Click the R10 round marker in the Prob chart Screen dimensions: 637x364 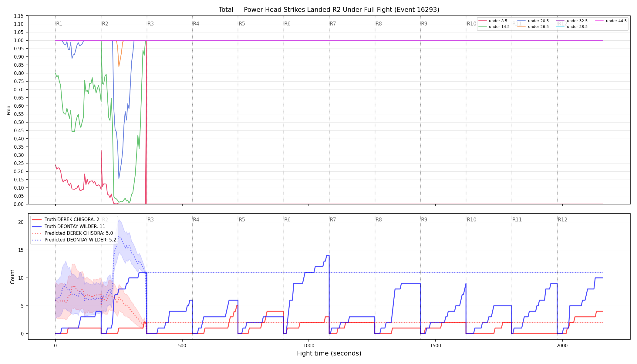471,24
